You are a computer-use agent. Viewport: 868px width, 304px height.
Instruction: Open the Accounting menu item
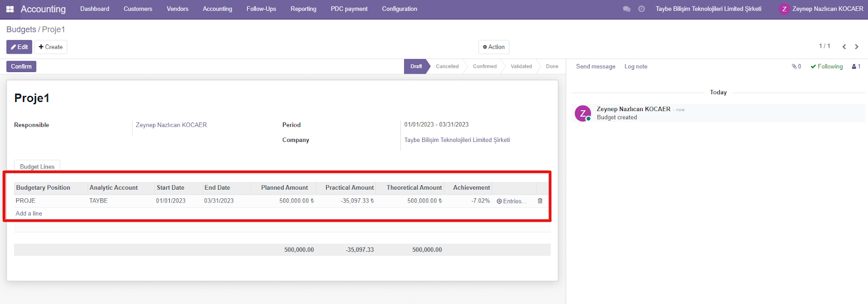tap(218, 9)
